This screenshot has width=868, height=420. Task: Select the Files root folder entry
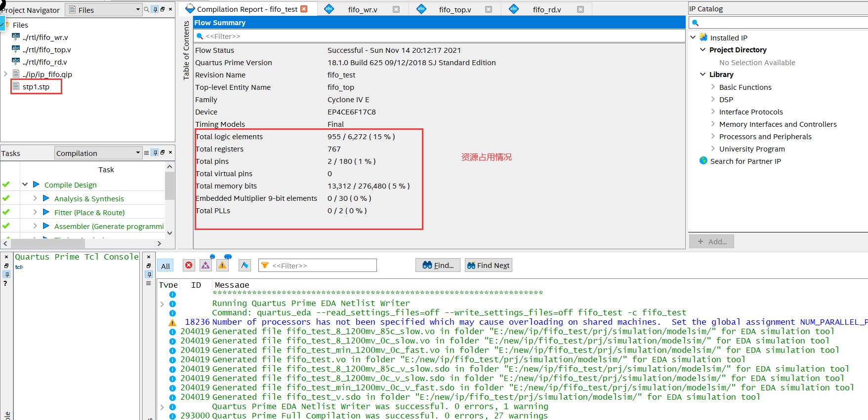click(x=20, y=25)
